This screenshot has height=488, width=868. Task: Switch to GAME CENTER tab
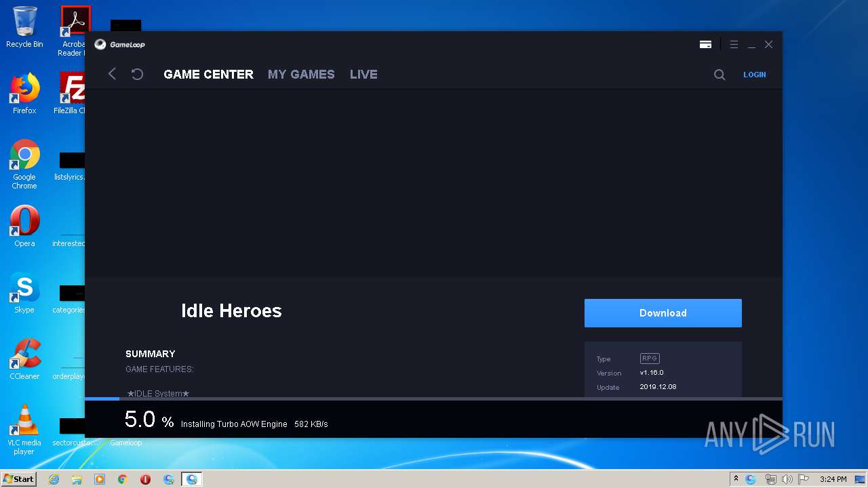pos(208,75)
